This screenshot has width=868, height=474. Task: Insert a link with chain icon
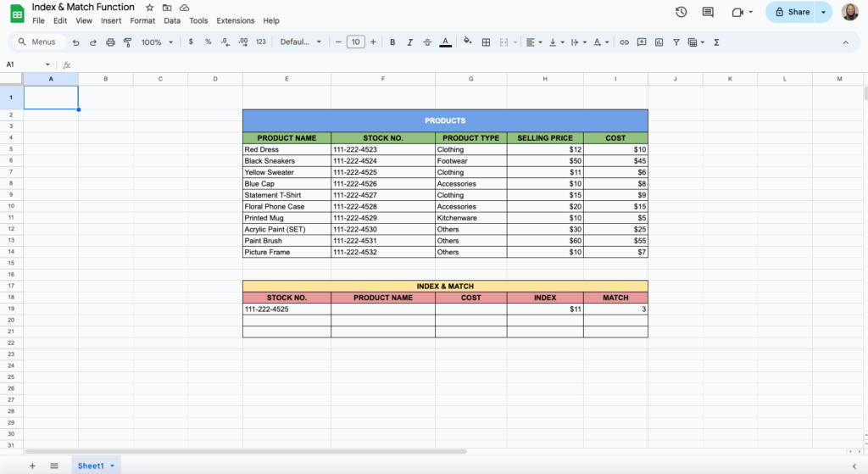pos(625,42)
